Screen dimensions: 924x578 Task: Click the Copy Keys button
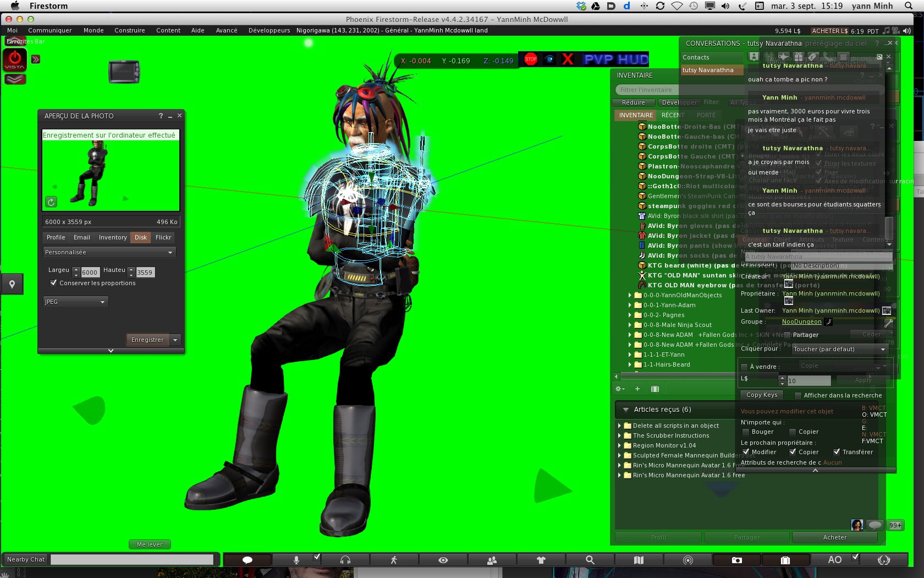point(762,395)
